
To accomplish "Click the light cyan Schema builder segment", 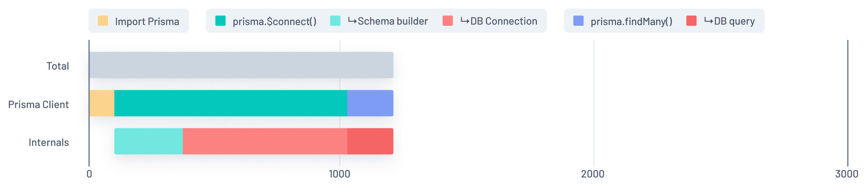I will (x=148, y=141).
